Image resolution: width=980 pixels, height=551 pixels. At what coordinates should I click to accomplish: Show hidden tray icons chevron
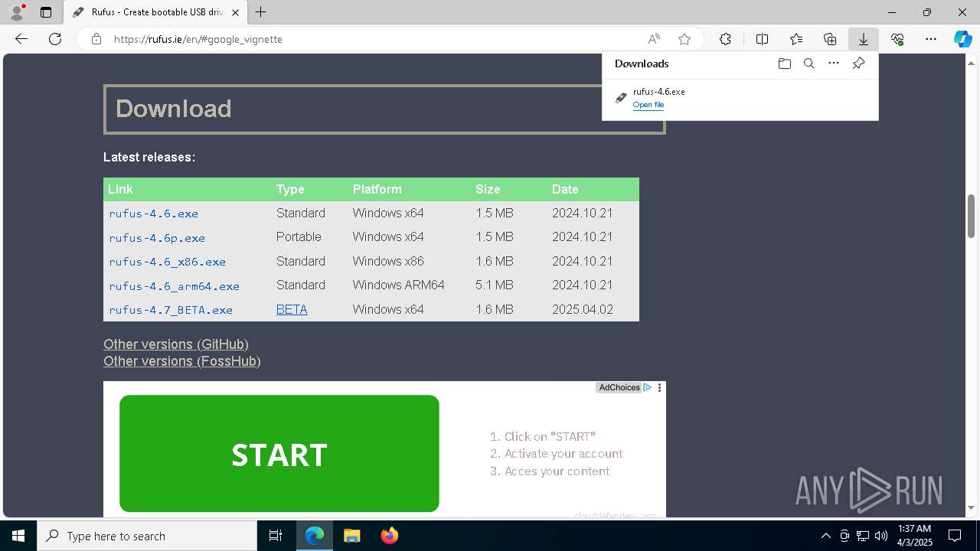coord(825,536)
